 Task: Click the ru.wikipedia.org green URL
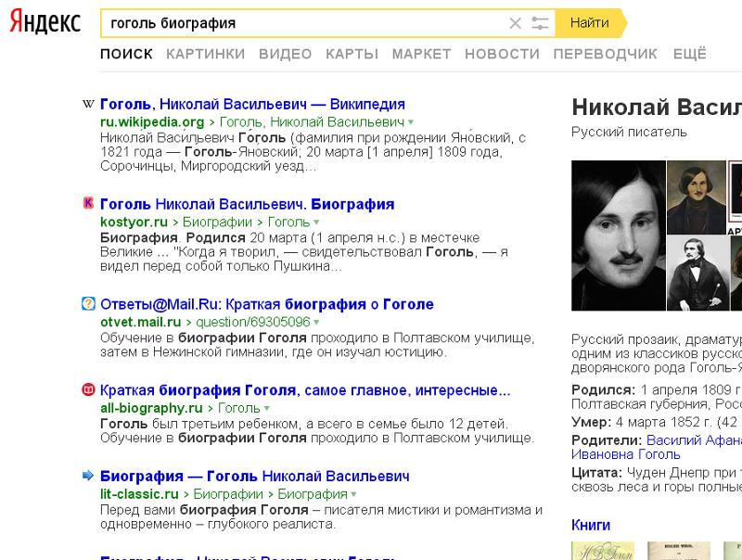[152, 122]
